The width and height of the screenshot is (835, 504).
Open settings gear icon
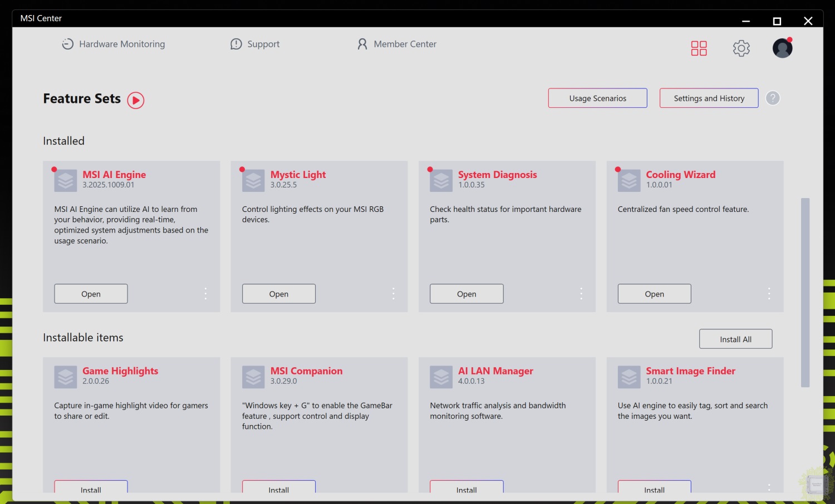pyautogui.click(x=741, y=48)
